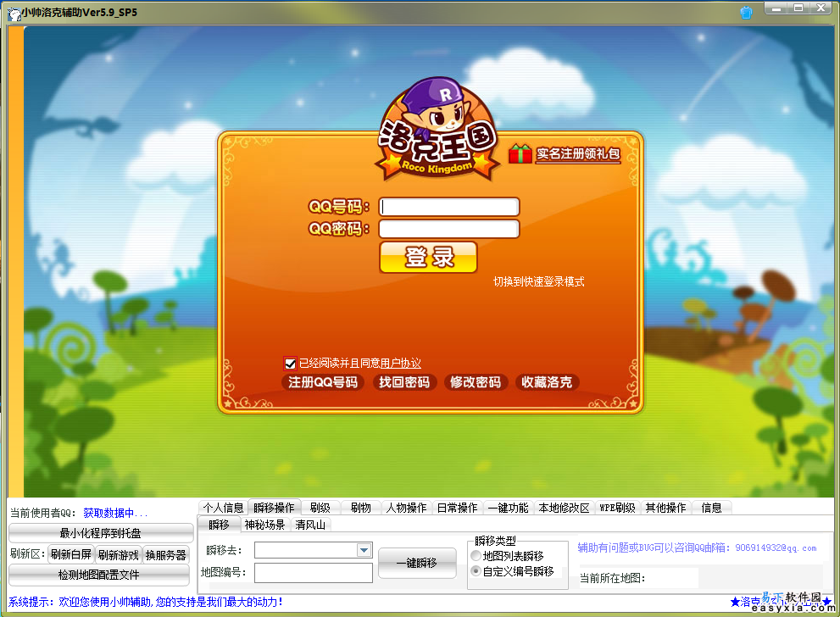Click the blue shirt skin icon in title bar
The width and height of the screenshot is (840, 617).
746,13
